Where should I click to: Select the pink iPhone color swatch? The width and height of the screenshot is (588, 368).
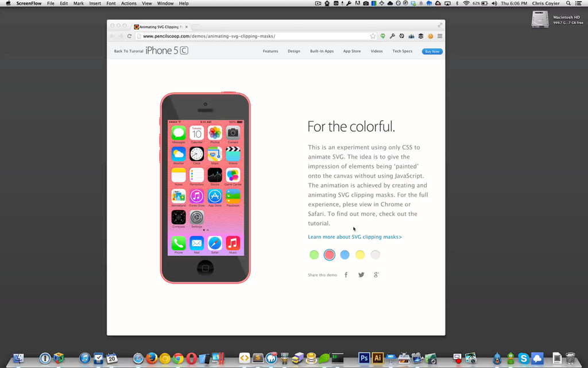pyautogui.click(x=329, y=255)
